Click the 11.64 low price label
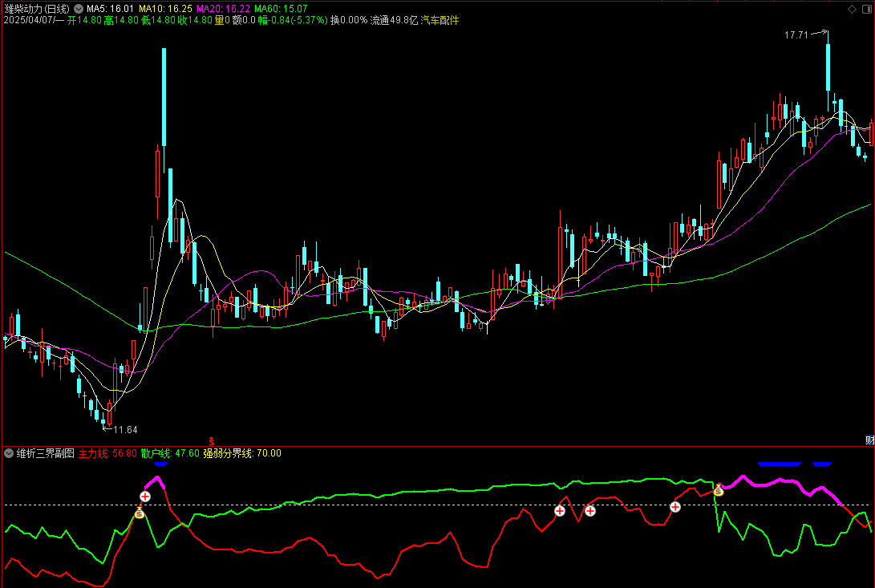This screenshot has width=875, height=588. point(126,430)
